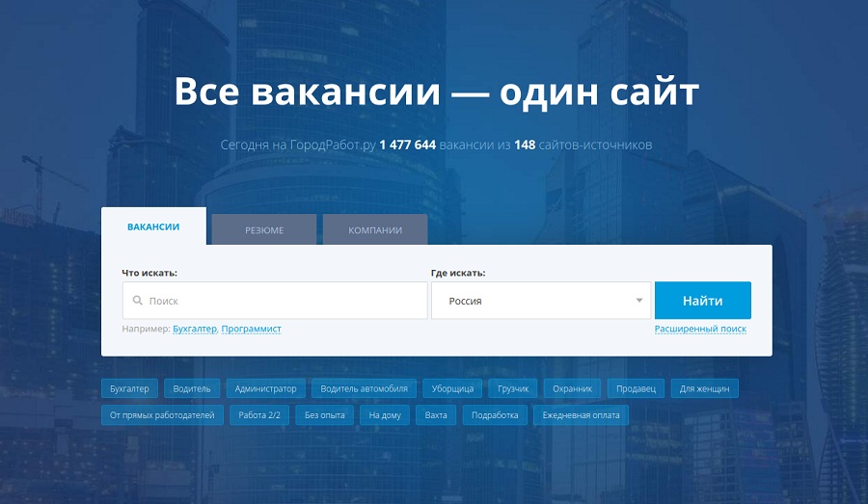This screenshot has height=504, width=868.
Task: Click the magnifier icon in search field
Action: coord(137,301)
